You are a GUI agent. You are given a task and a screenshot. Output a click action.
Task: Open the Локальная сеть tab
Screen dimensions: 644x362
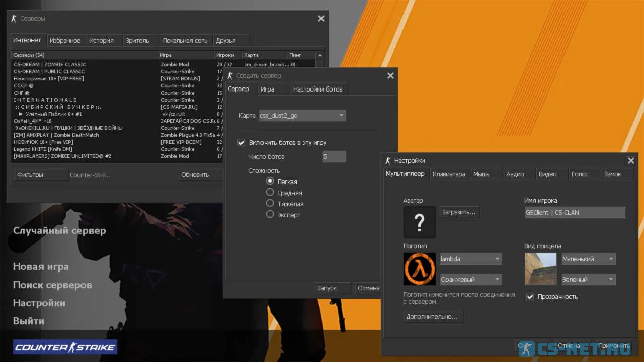tap(186, 41)
